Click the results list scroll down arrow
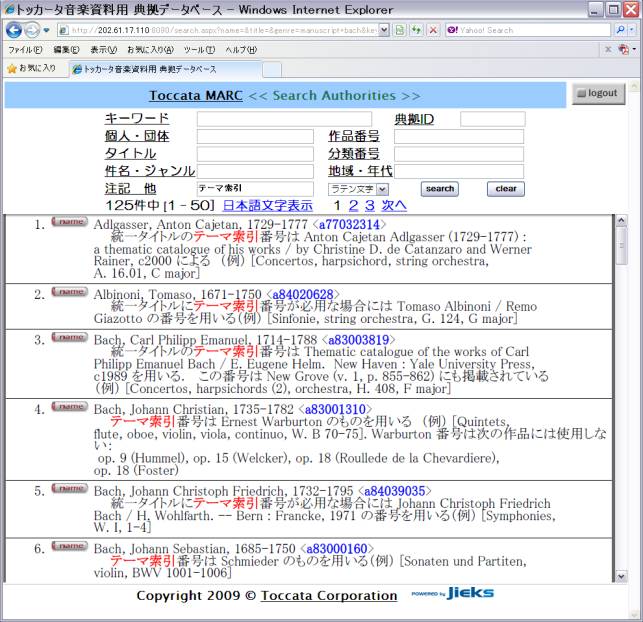 coord(621,576)
